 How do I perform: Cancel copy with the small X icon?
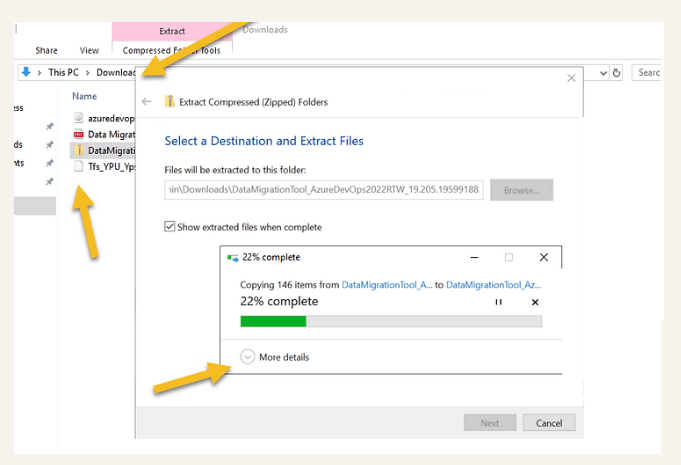coord(535,302)
